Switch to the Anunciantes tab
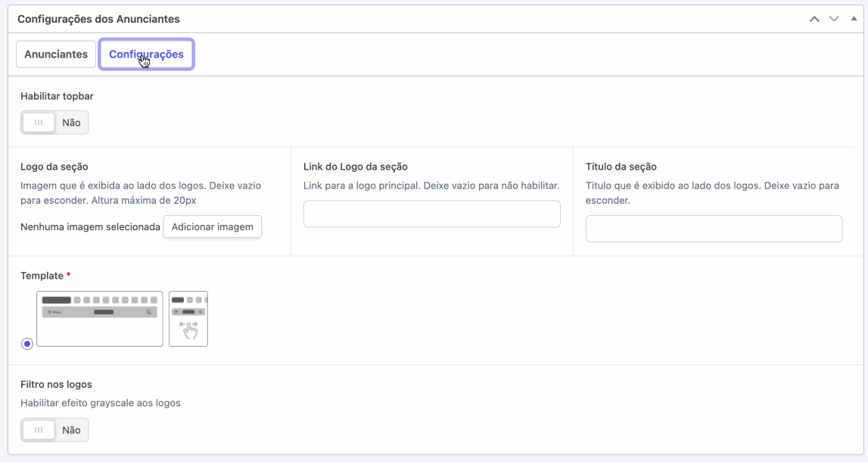This screenshot has height=462, width=868. point(56,55)
